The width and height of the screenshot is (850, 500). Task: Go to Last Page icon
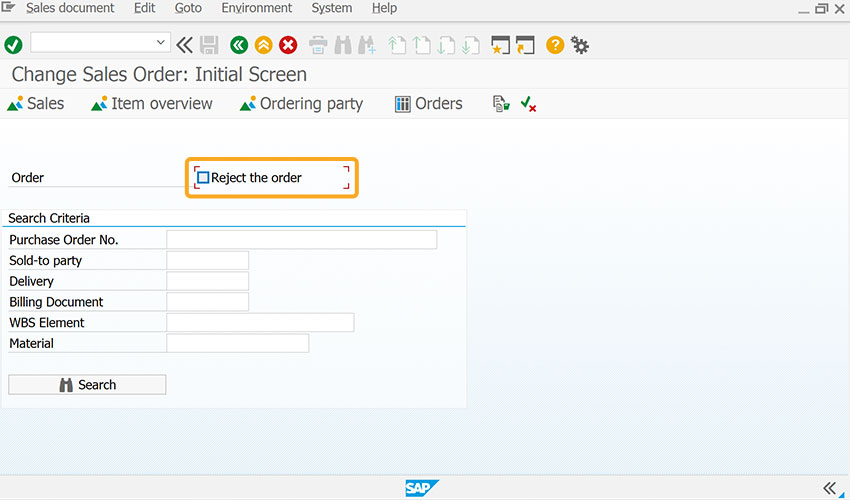[471, 45]
